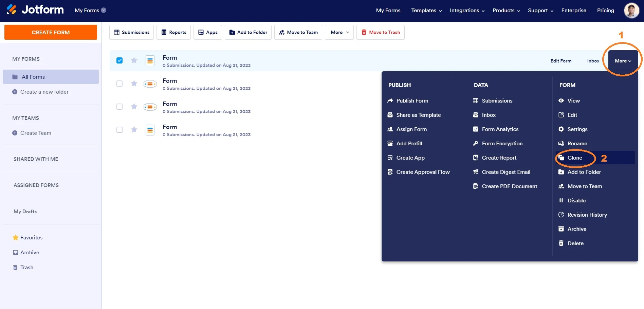Open Create PDF Document option
644x309 pixels.
(x=509, y=186)
